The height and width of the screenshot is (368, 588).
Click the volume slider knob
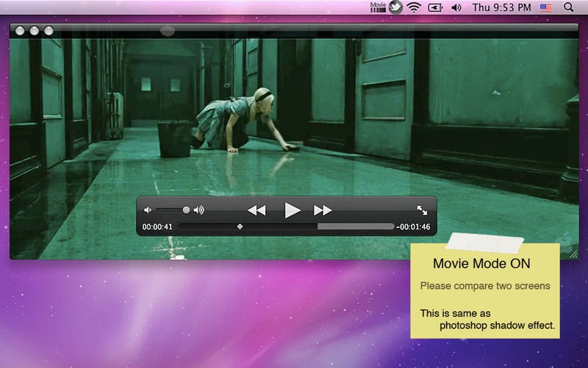tap(186, 210)
